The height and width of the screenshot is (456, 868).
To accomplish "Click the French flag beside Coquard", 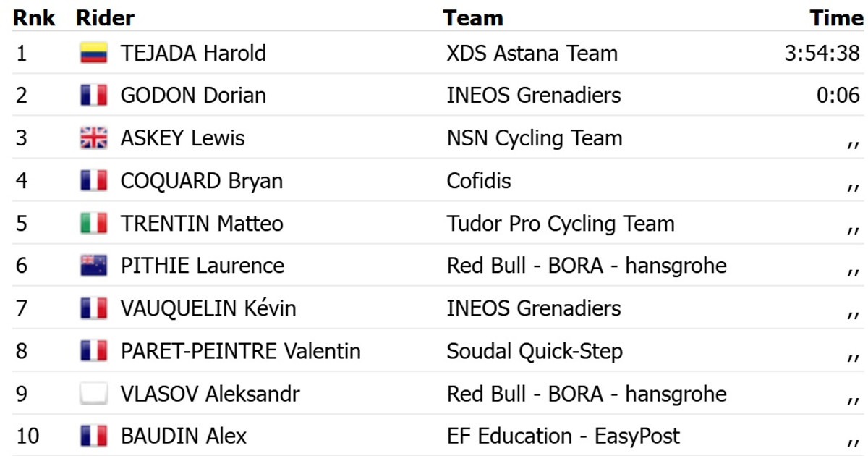I will [93, 181].
